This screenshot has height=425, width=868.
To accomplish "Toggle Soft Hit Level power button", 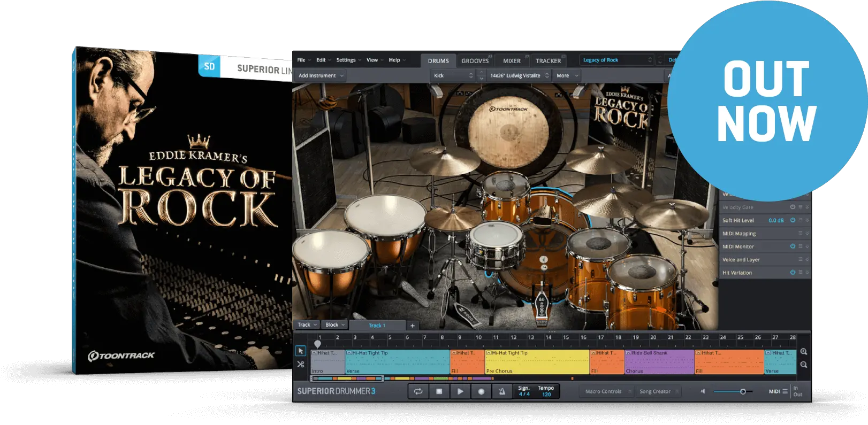I will (x=793, y=220).
